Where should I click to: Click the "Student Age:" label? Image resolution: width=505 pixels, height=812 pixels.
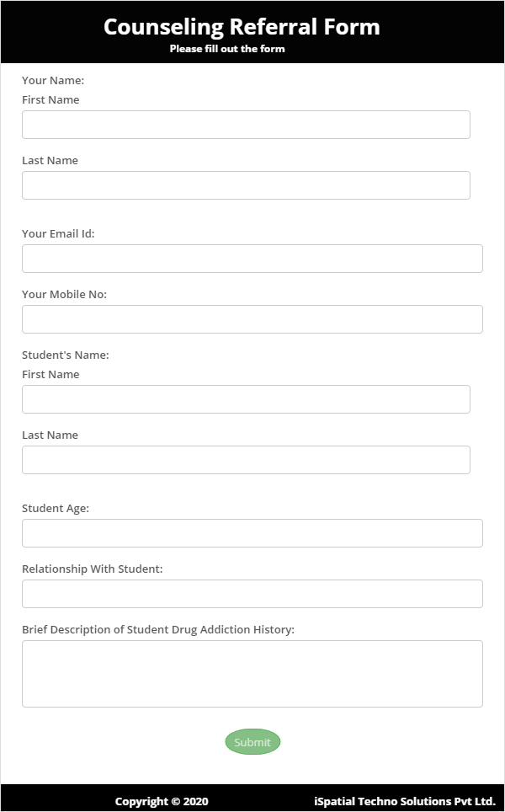[x=56, y=508]
